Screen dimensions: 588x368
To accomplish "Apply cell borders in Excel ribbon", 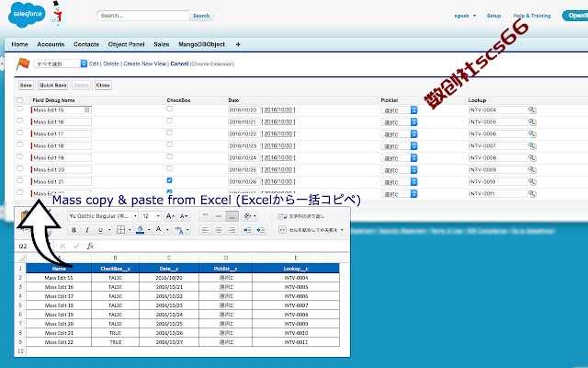I will pos(120,230).
